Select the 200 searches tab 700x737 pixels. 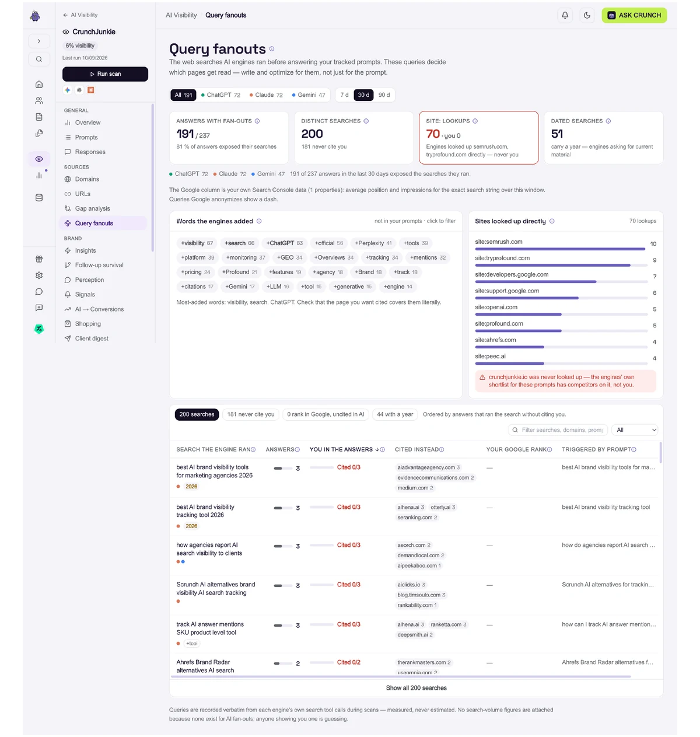pyautogui.click(x=197, y=414)
